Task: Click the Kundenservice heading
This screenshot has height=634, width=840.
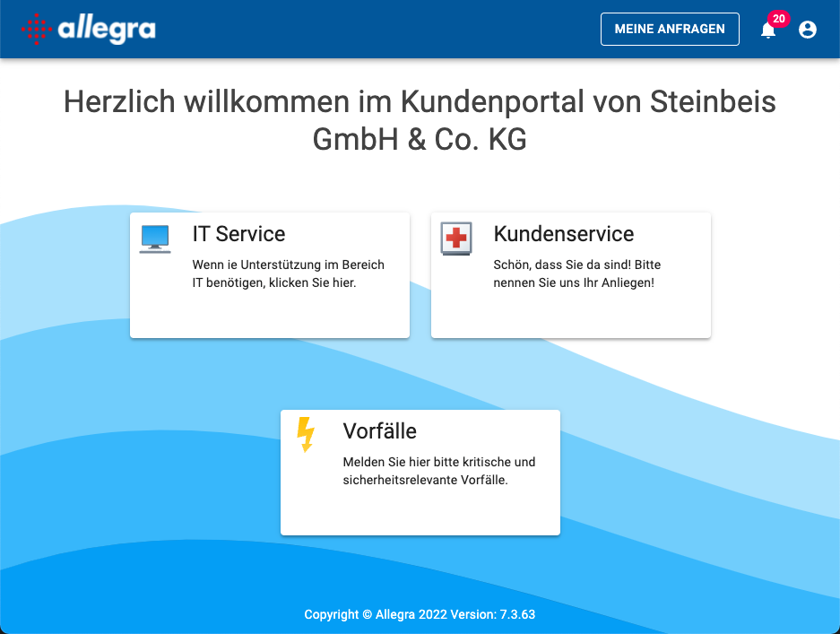Action: pyautogui.click(x=563, y=234)
